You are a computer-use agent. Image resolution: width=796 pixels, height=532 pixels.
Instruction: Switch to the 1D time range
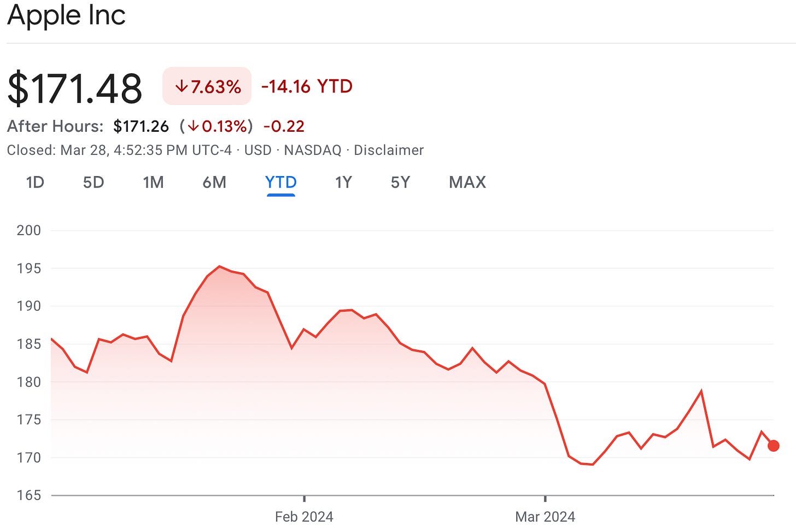(35, 182)
